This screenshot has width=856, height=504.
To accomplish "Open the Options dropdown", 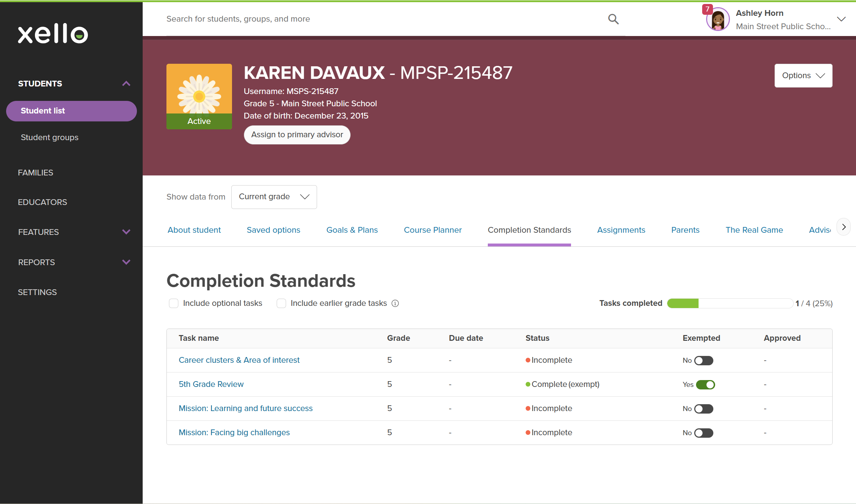I will 803,76.
